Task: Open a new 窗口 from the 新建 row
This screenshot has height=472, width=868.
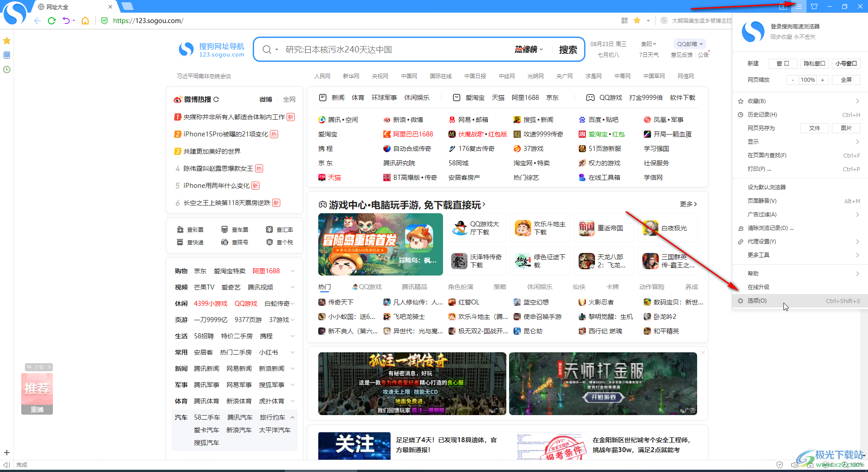Action: 783,64
